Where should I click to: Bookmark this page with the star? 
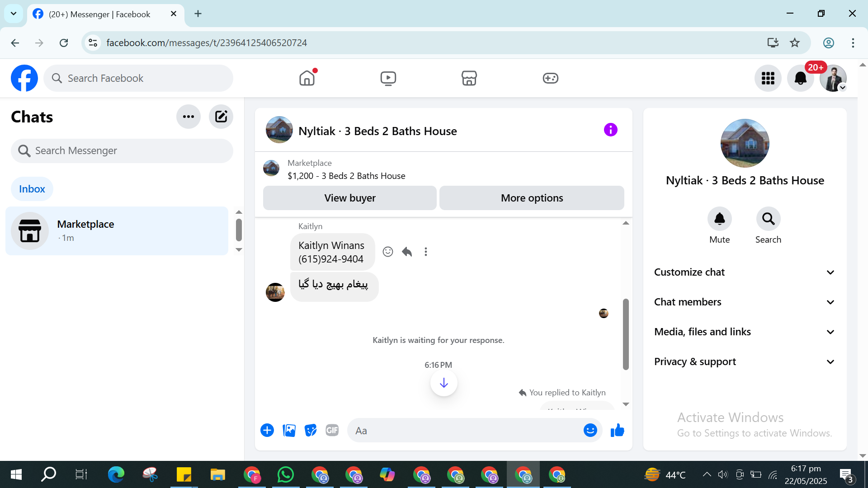pos(795,43)
